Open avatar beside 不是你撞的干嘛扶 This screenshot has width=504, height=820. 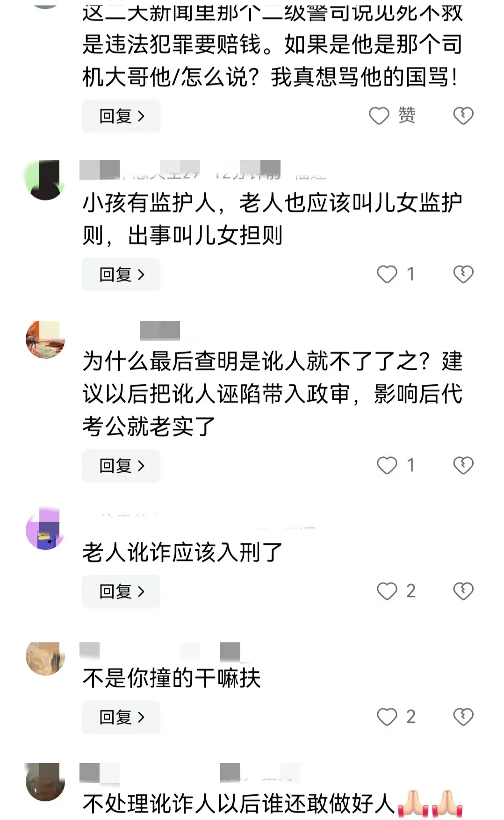pyautogui.click(x=45, y=658)
